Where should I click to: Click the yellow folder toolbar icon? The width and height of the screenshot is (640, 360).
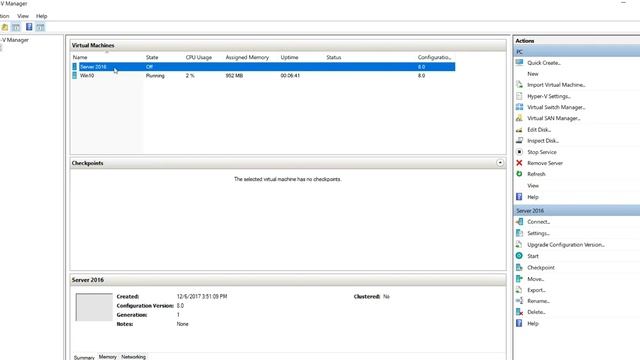pos(5,27)
